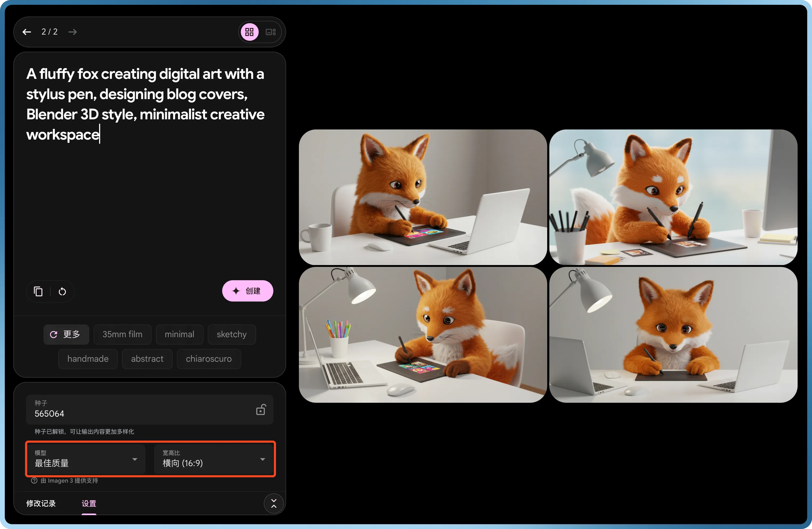Click the reset prompt circular arrow icon
Screen dimensions: 812x529
click(x=62, y=291)
